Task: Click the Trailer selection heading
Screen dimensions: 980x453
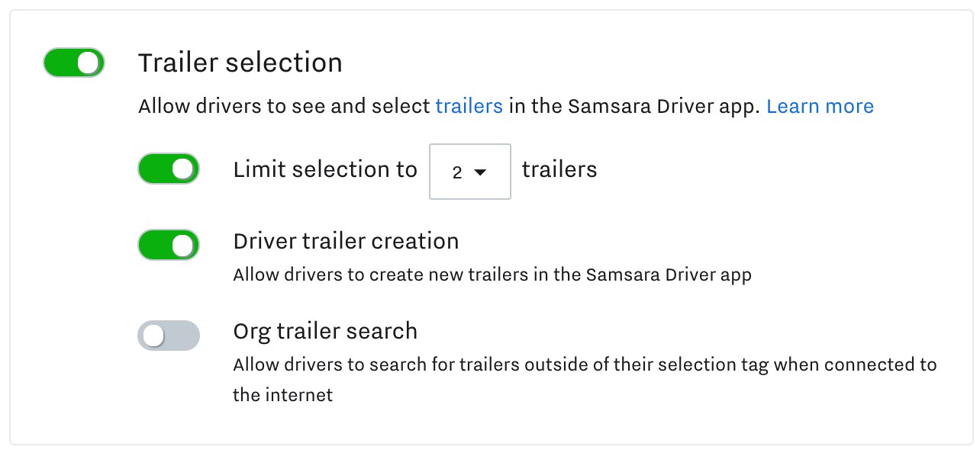Action: pos(240,63)
